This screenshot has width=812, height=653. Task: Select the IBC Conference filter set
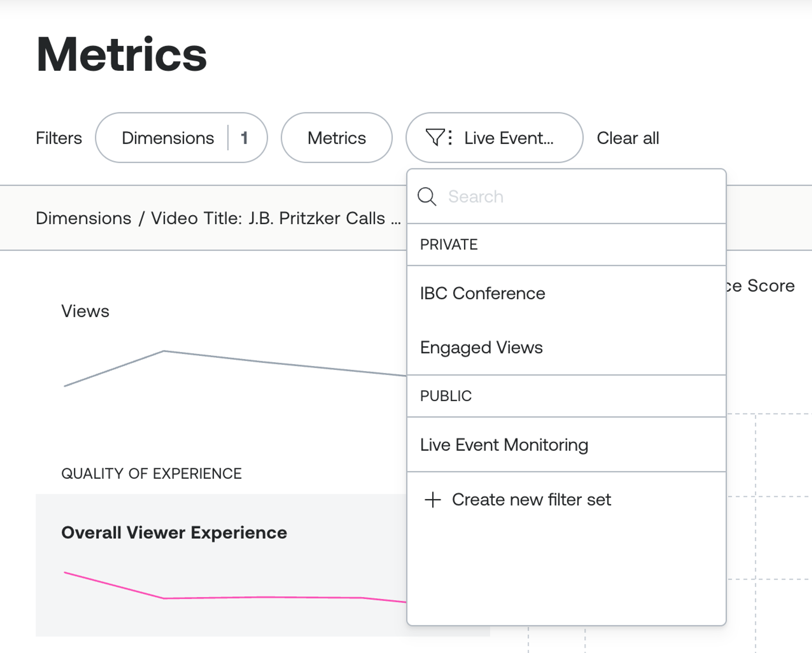pyautogui.click(x=483, y=293)
